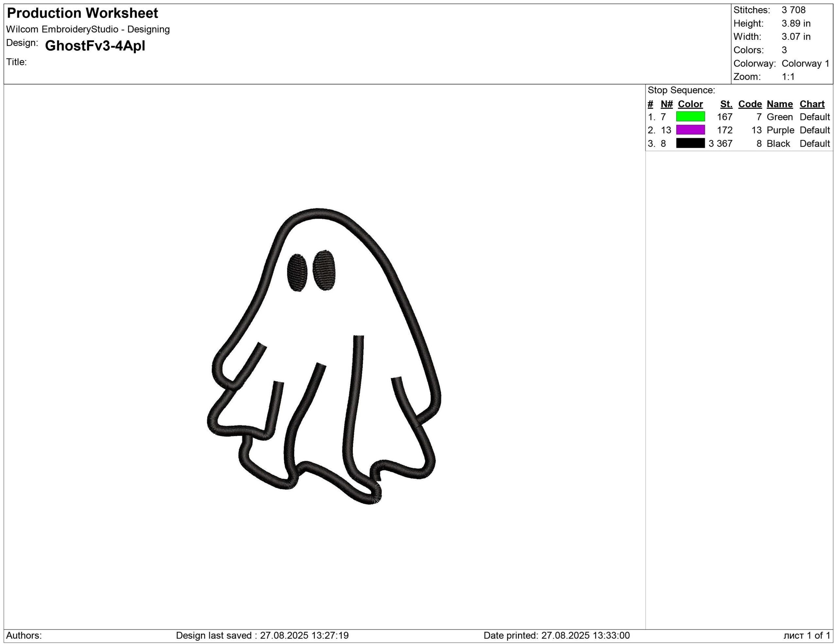Select the Purple thread name

[780, 130]
